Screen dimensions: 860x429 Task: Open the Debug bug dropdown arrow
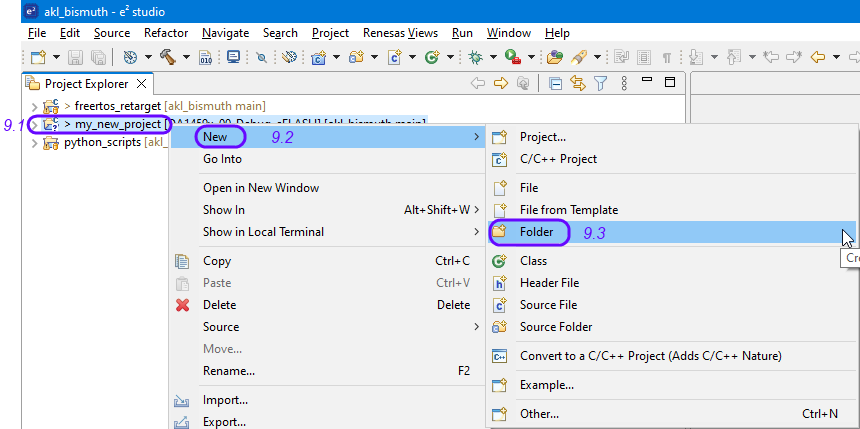493,57
